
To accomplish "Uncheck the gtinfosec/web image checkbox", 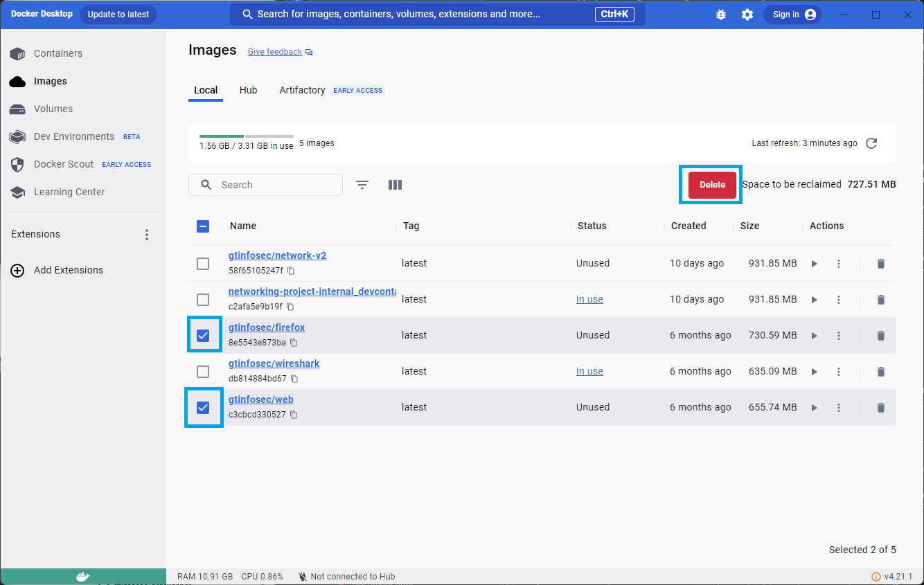I will coord(203,407).
